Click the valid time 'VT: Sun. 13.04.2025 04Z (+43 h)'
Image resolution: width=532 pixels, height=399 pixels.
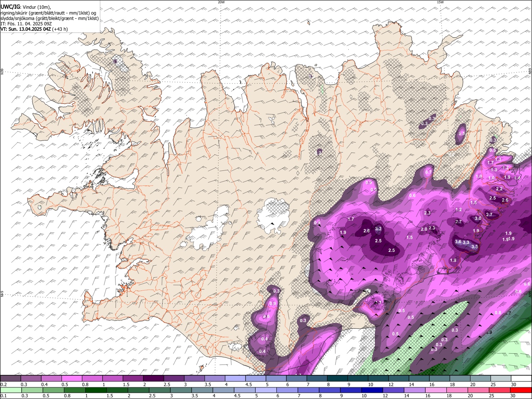pyautogui.click(x=34, y=29)
